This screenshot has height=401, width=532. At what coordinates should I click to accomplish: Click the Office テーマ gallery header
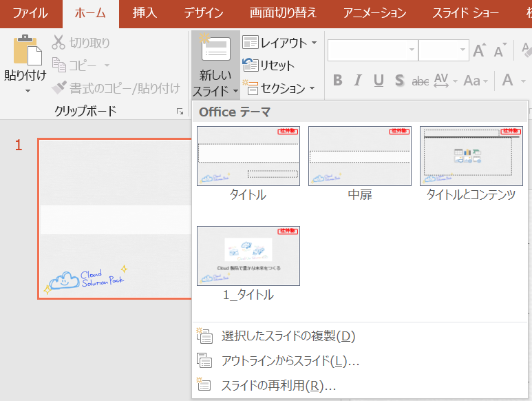click(x=360, y=112)
